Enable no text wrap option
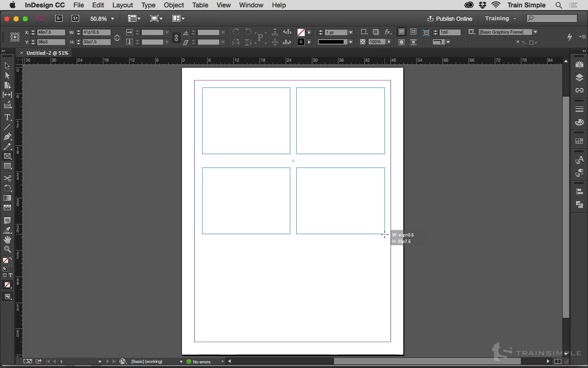588x368 pixels. [401, 32]
